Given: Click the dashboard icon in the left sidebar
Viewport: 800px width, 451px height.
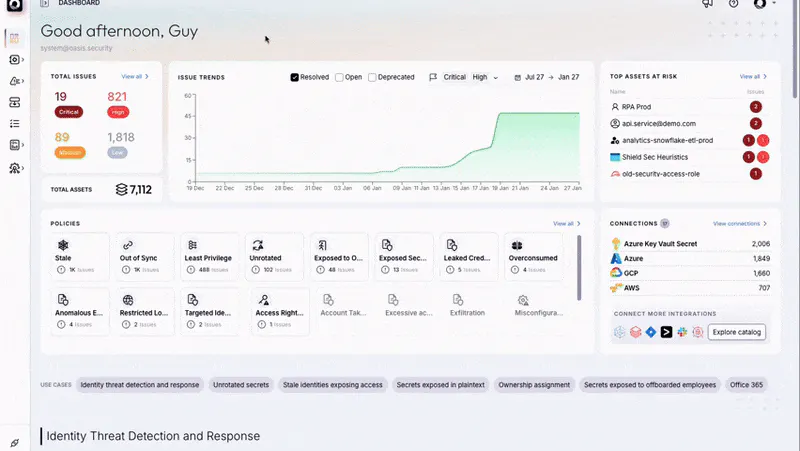Looking at the screenshot, I should point(14,39).
